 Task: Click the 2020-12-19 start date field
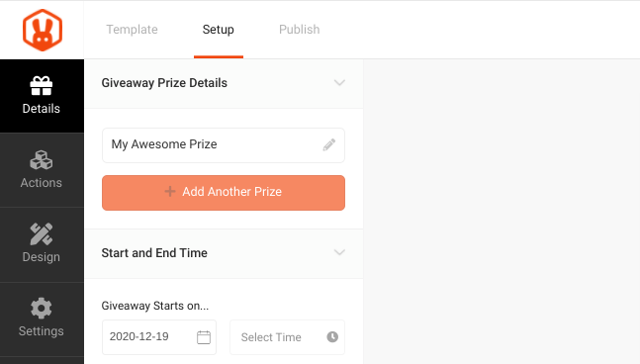click(159, 337)
